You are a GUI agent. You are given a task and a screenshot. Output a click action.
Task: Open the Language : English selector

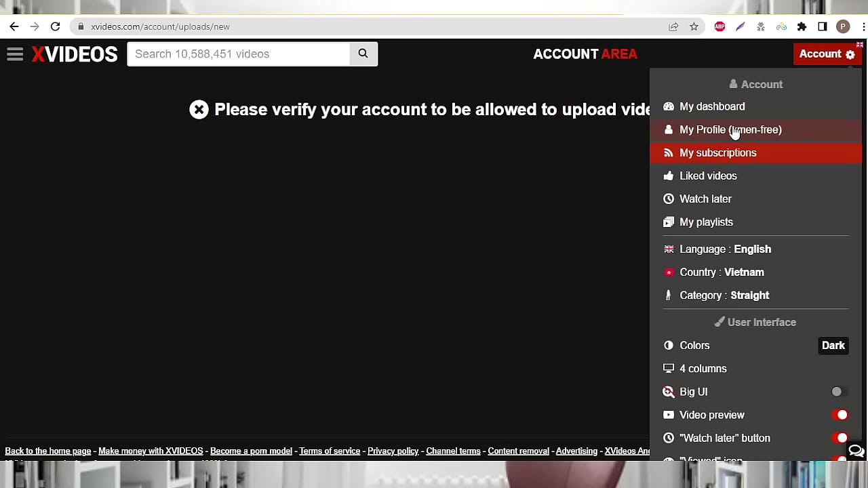pyautogui.click(x=725, y=249)
